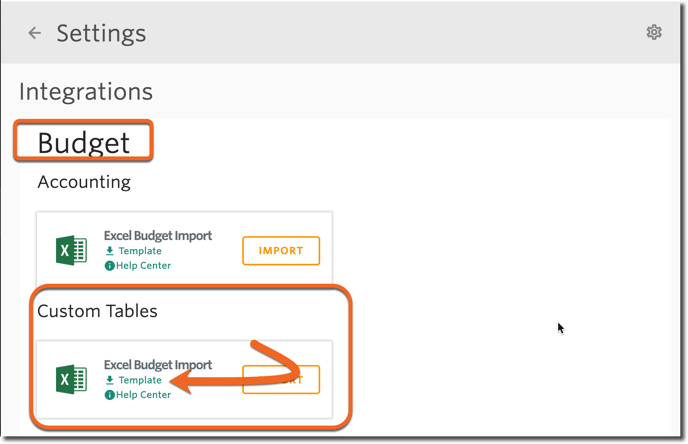Click the Settings page title
Viewport: 688px width, 444px height.
pos(101,33)
